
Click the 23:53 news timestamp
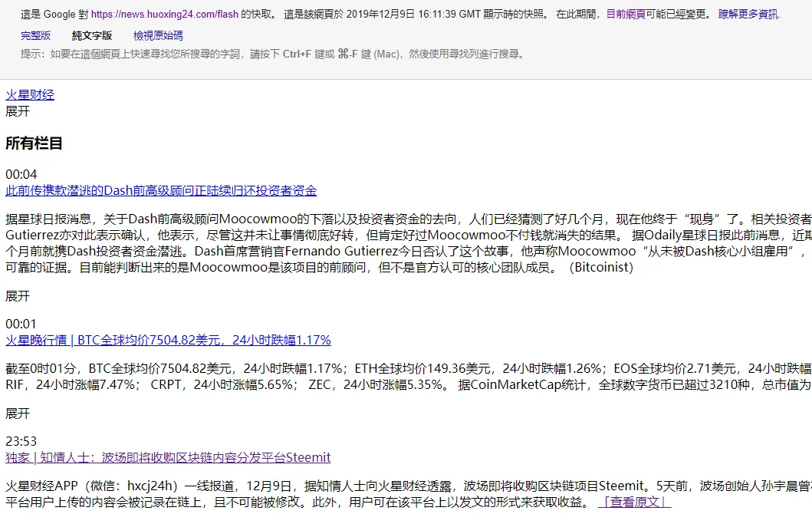point(21,441)
